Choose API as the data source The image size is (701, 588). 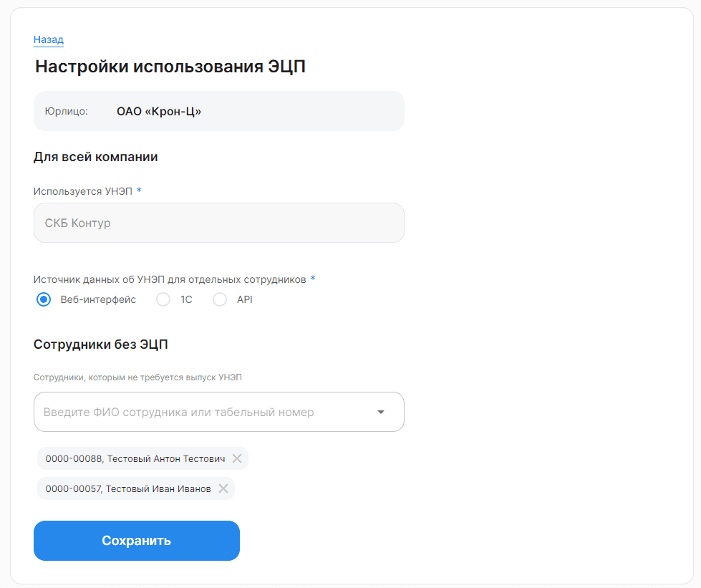(x=220, y=299)
